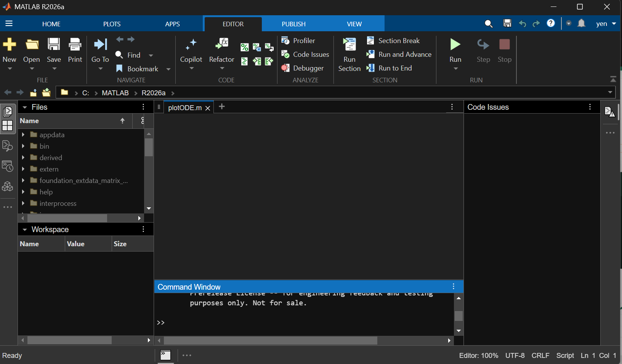Click the editor code area
The image size is (622, 364).
tap(309, 196)
